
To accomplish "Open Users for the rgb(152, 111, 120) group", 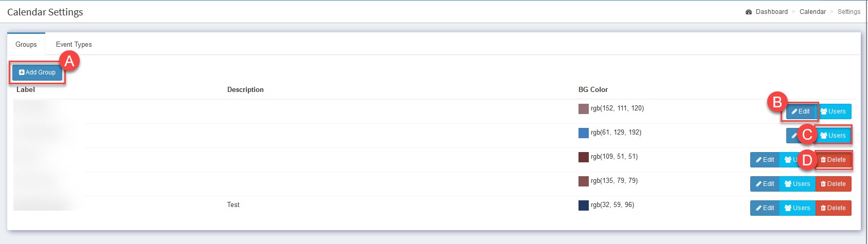I will pyautogui.click(x=833, y=111).
